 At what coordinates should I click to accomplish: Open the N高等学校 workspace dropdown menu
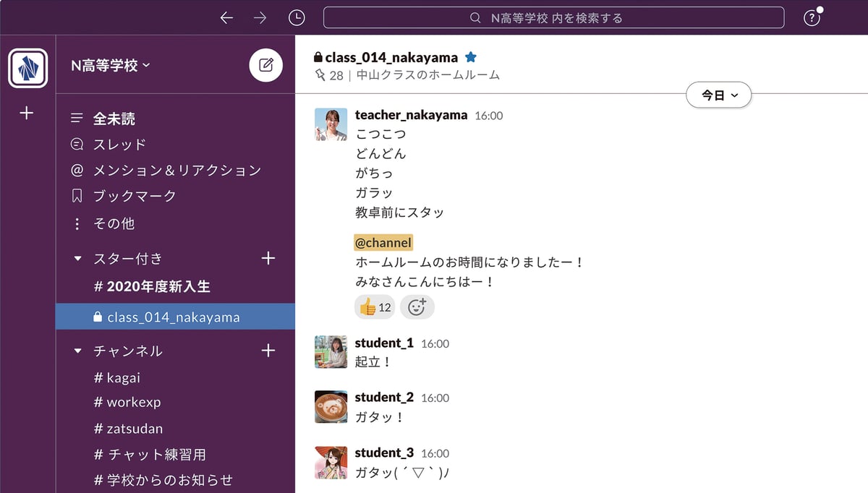[x=111, y=66]
